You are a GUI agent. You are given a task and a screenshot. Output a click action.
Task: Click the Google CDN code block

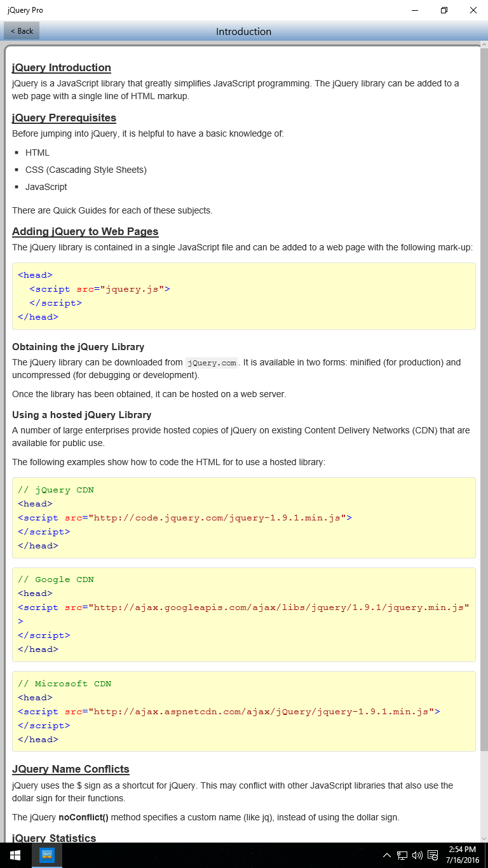coord(244,614)
